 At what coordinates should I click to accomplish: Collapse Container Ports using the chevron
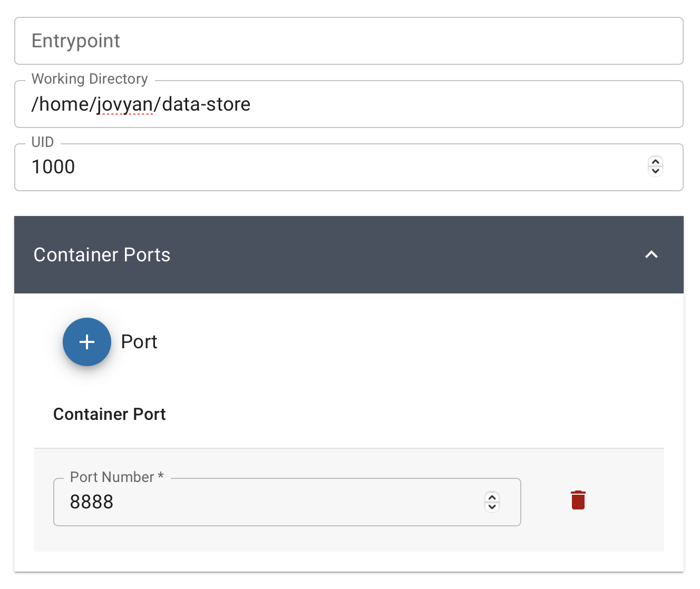[x=652, y=254]
